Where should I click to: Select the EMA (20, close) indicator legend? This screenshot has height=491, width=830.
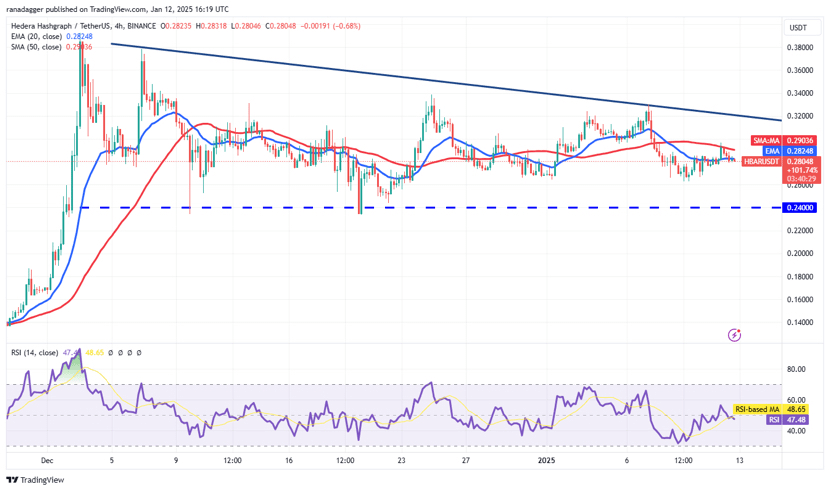50,35
